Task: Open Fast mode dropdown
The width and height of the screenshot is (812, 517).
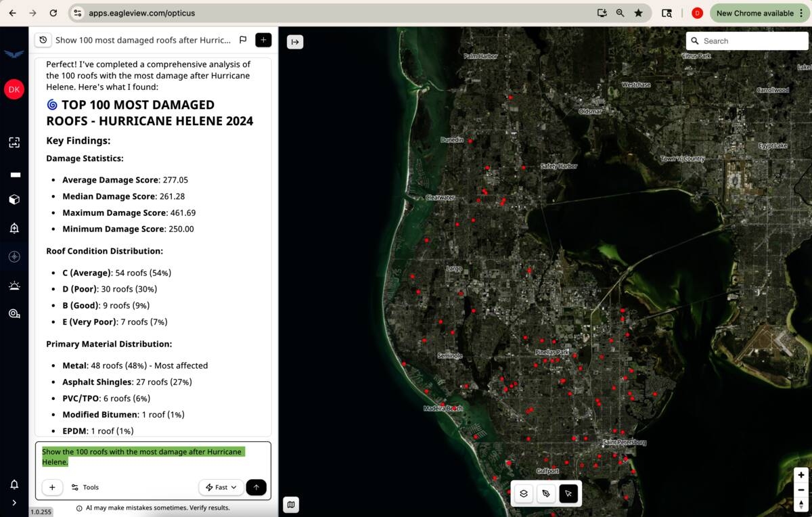Action: 221,487
